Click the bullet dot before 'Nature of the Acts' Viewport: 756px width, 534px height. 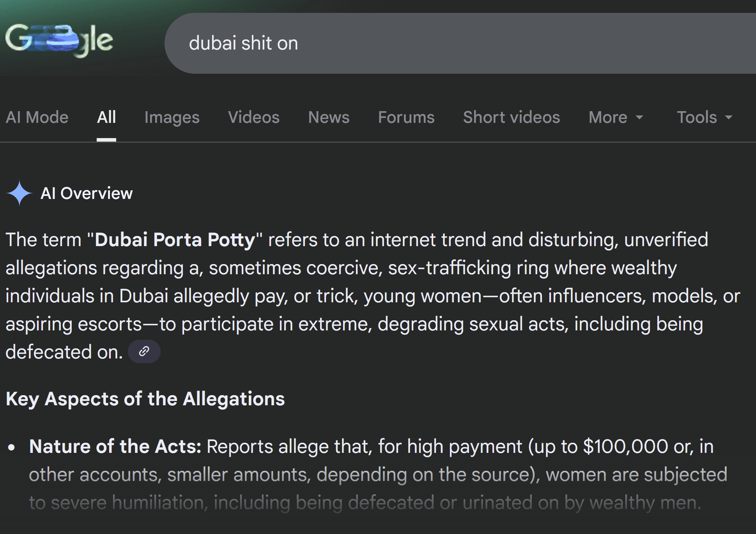click(11, 447)
